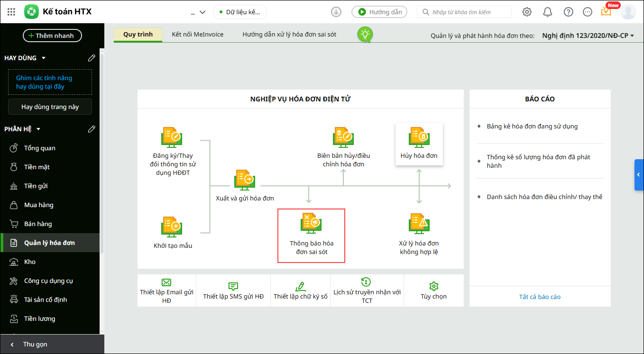
Task: Select the Khởi tạo mẫu icon
Action: (172, 227)
